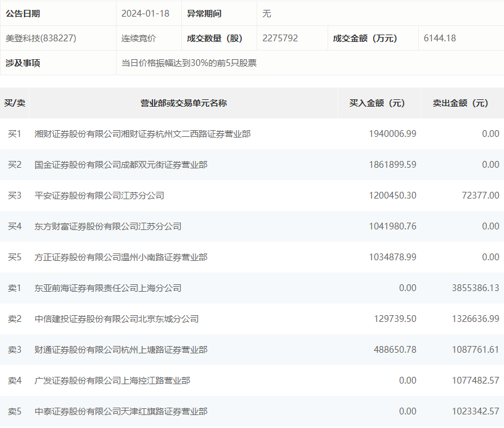Viewport: 504px width, 428px height.
Task: Select sell amount 3855386.13
Action: [476, 288]
